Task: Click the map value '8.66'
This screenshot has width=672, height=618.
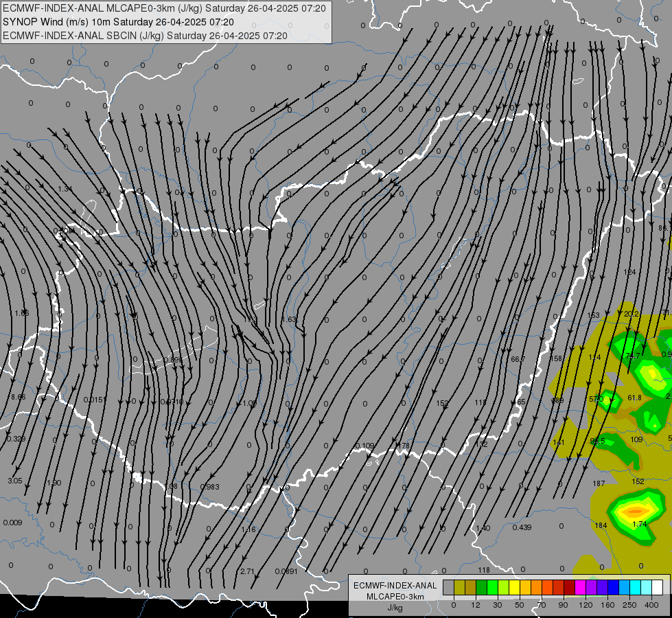Action: [19, 397]
